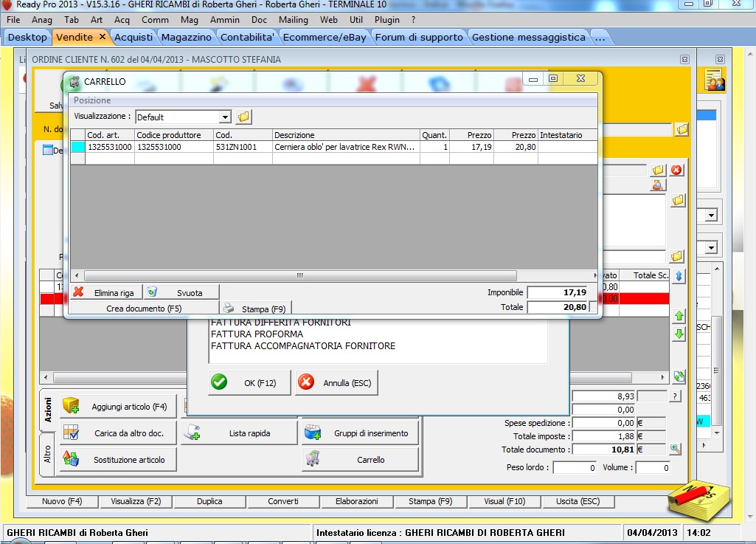The width and height of the screenshot is (756, 544).
Task: Select FATTURA ACCOMPAGNATORIA FORNITORE entry
Action: 303,345
